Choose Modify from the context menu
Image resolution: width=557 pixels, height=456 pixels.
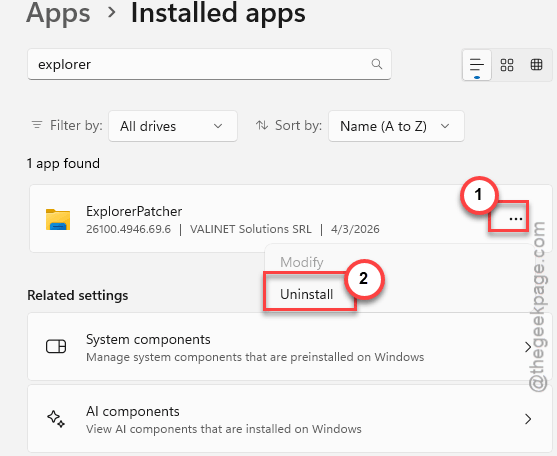(x=302, y=262)
